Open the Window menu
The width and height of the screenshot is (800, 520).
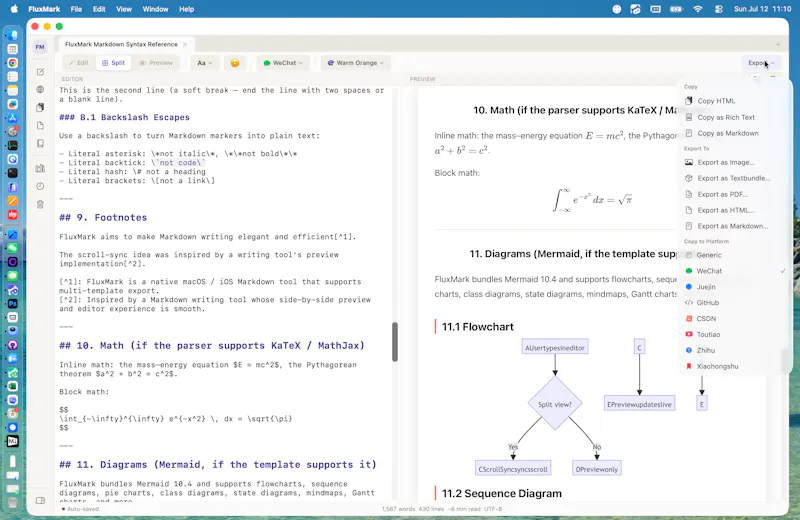point(155,9)
